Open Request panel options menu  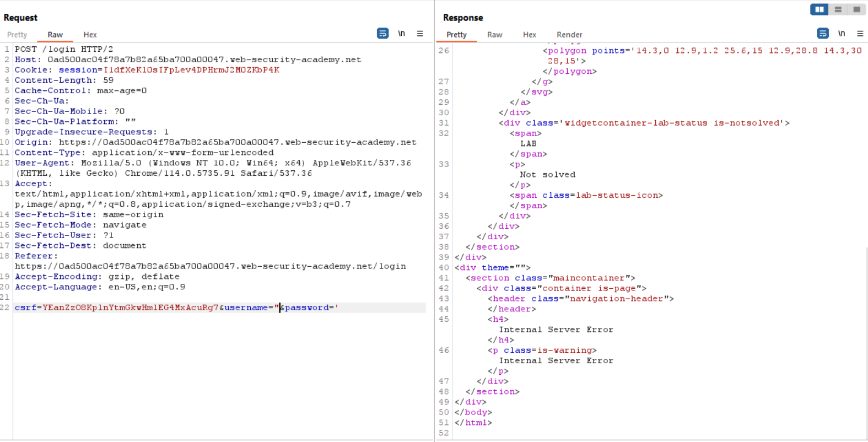pyautogui.click(x=420, y=34)
